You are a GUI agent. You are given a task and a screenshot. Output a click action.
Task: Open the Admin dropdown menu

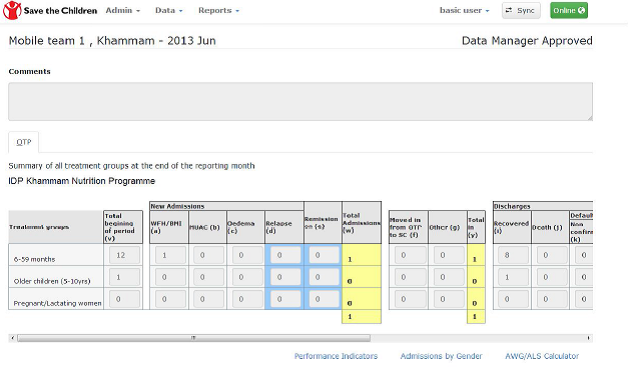(123, 10)
